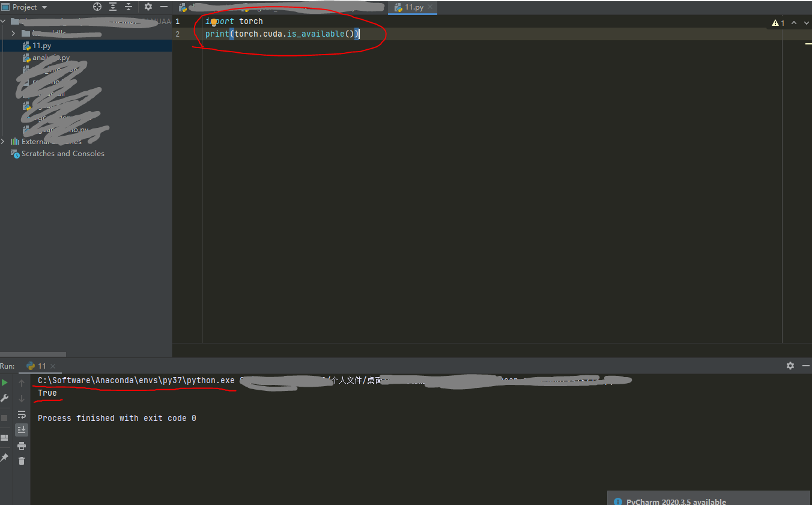
Task: Open Run panel settings gear icon
Action: [x=790, y=366]
